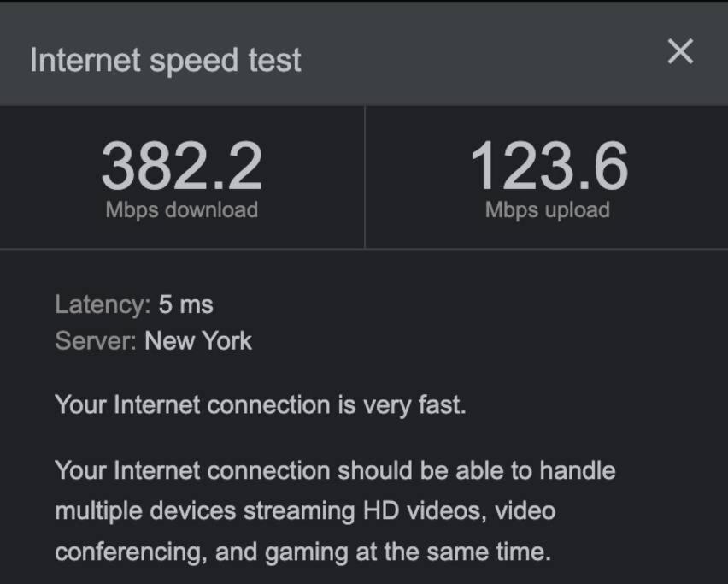Click the Server label
This screenshot has height=584, width=728.
95,341
